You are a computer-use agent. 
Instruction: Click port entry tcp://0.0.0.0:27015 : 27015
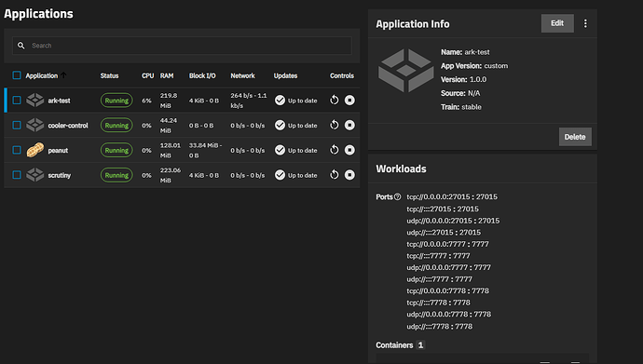[x=452, y=197]
